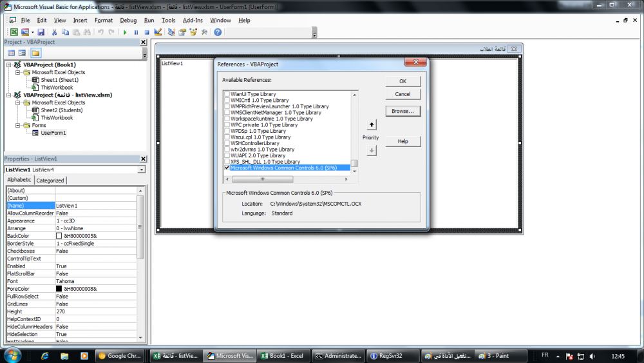
Task: Check WorkspaceRuntime 1.0 Type Library
Action: point(227,119)
